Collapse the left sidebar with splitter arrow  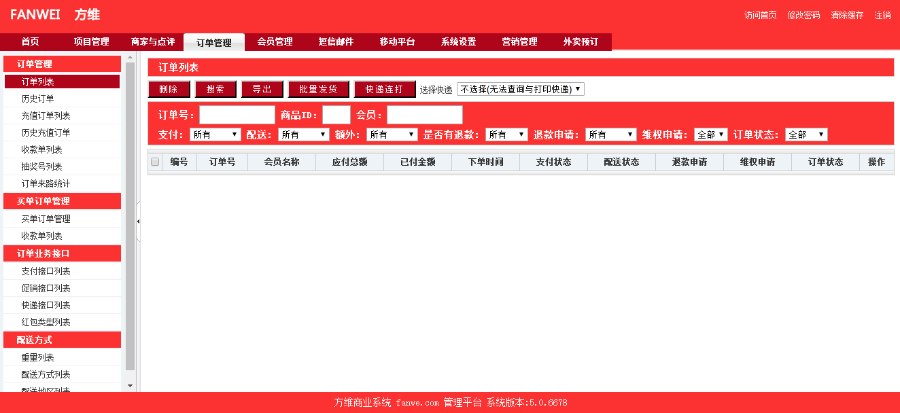coord(138,220)
